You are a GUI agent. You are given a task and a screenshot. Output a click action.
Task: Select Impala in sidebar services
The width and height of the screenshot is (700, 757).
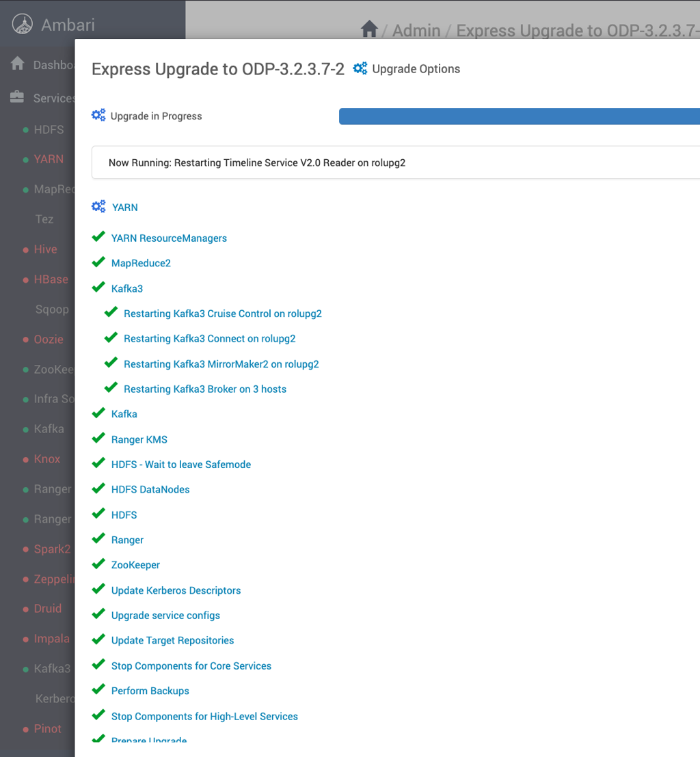(x=52, y=639)
